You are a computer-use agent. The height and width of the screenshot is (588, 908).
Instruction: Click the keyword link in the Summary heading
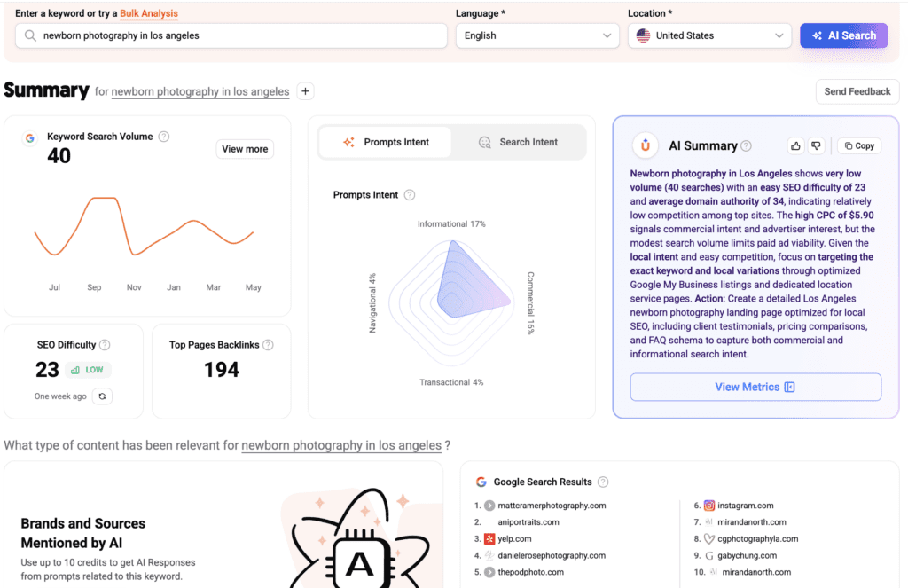tap(200, 91)
